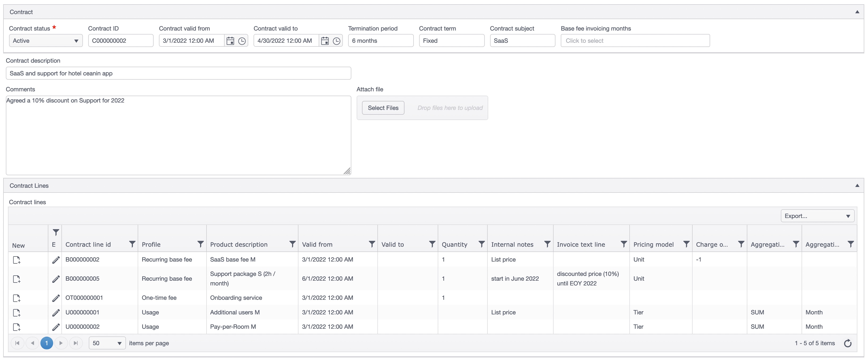This screenshot has width=868, height=359.
Task: Sort by Product description column header
Action: [x=239, y=245]
